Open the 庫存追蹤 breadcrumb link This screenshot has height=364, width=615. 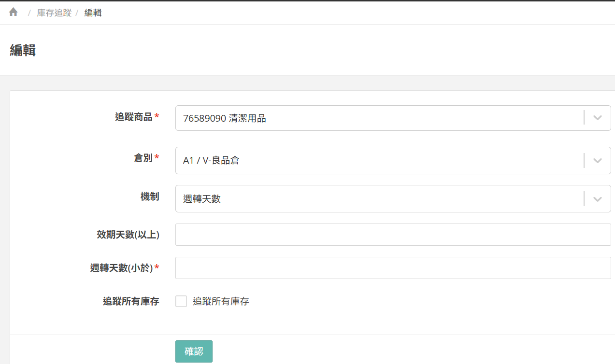click(x=54, y=13)
